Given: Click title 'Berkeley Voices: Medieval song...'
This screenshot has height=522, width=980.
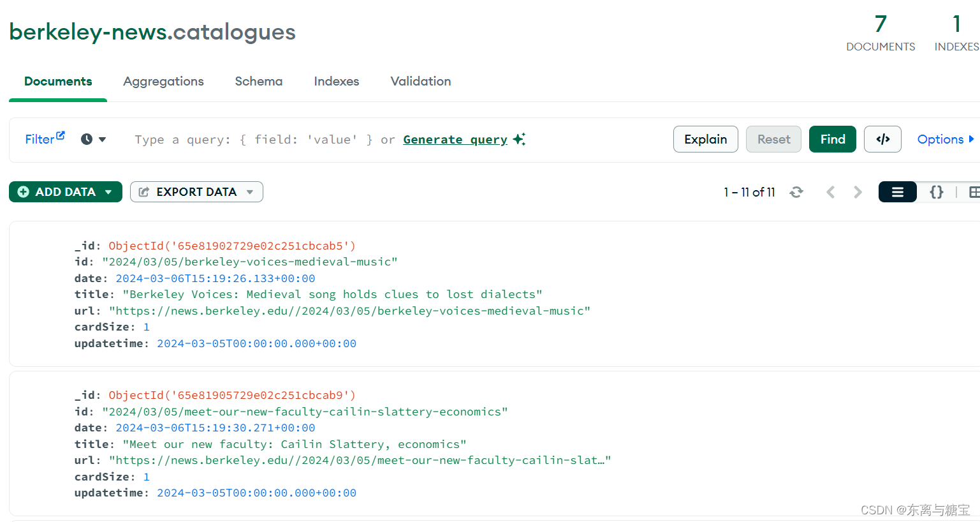Looking at the screenshot, I should pos(332,294).
